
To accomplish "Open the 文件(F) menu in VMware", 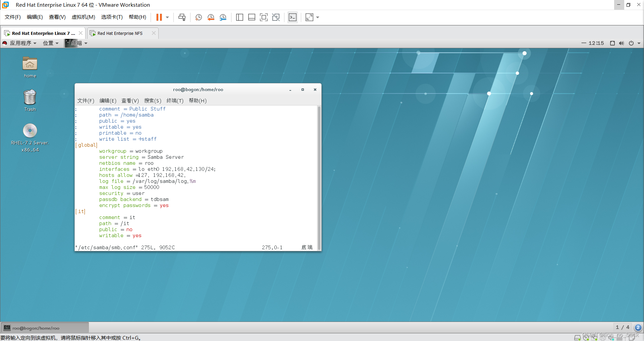I will [13, 17].
